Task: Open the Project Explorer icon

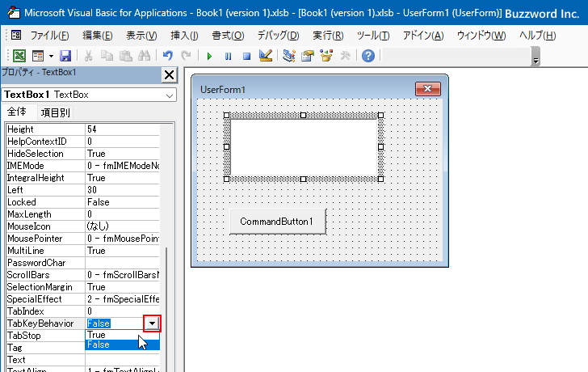Action: (x=289, y=56)
